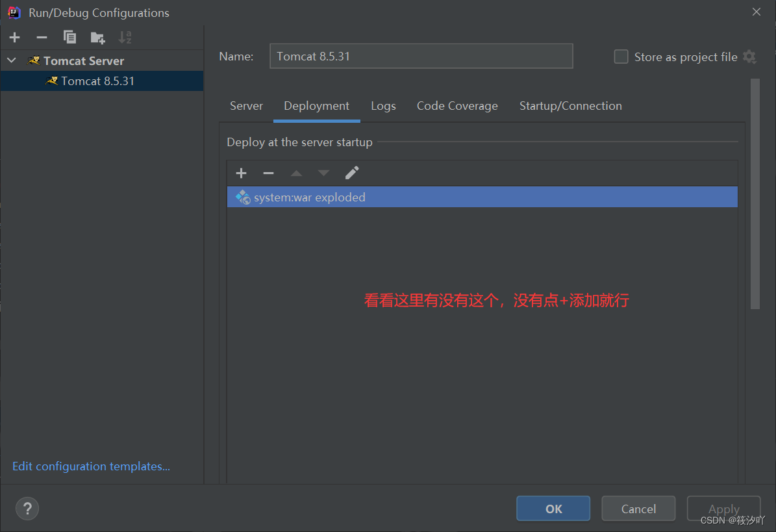Click the Cancel button
This screenshot has height=532, width=776.
point(638,508)
